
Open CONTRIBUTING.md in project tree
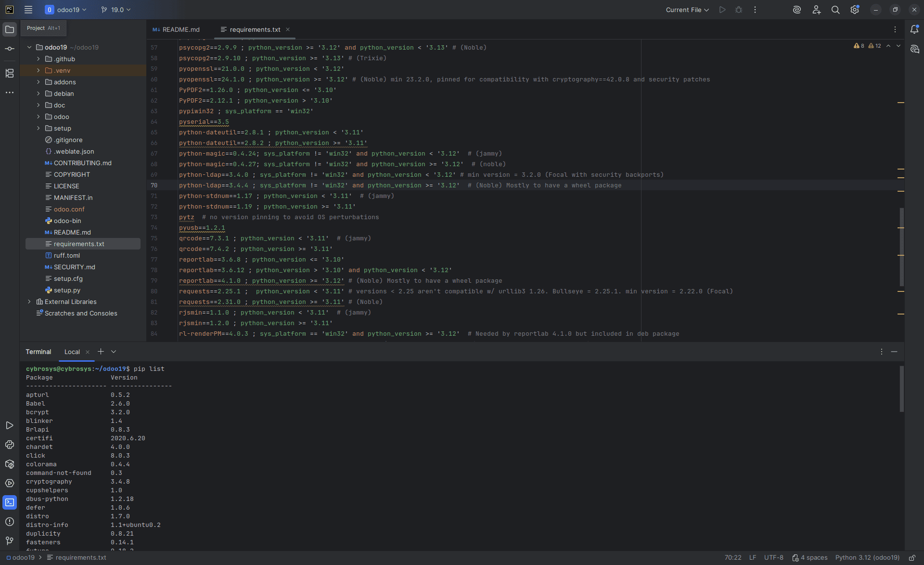[x=82, y=163]
